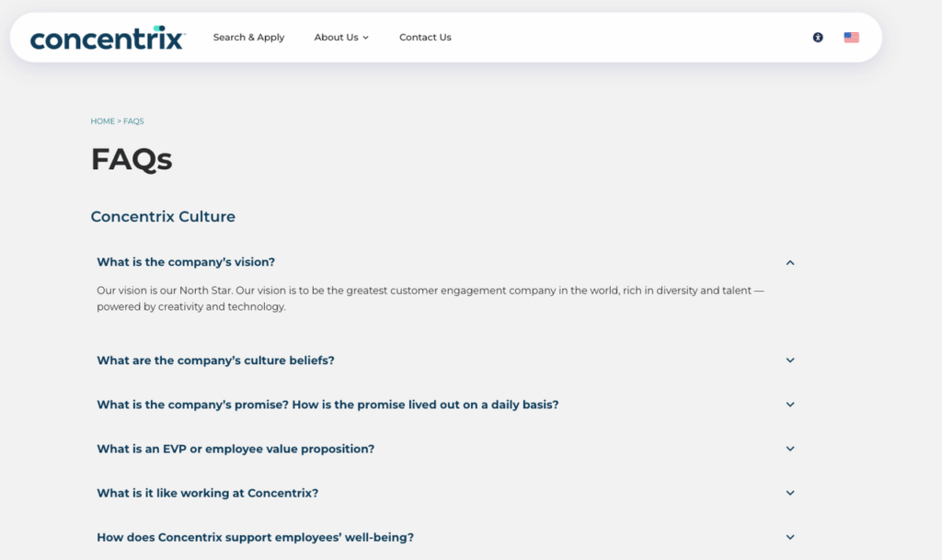Screen dimensions: 942x560
Task: Click the Concentrix Culture section heading
Action: (x=163, y=216)
